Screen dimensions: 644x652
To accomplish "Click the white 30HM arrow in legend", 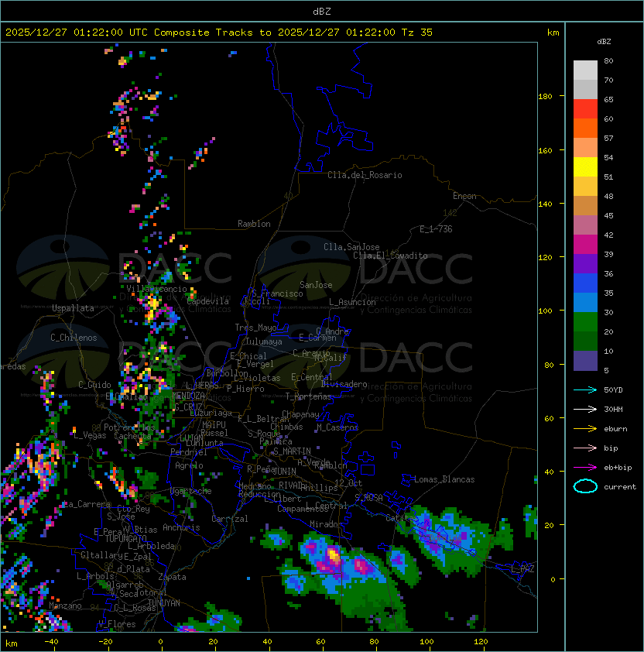I will pyautogui.click(x=585, y=409).
